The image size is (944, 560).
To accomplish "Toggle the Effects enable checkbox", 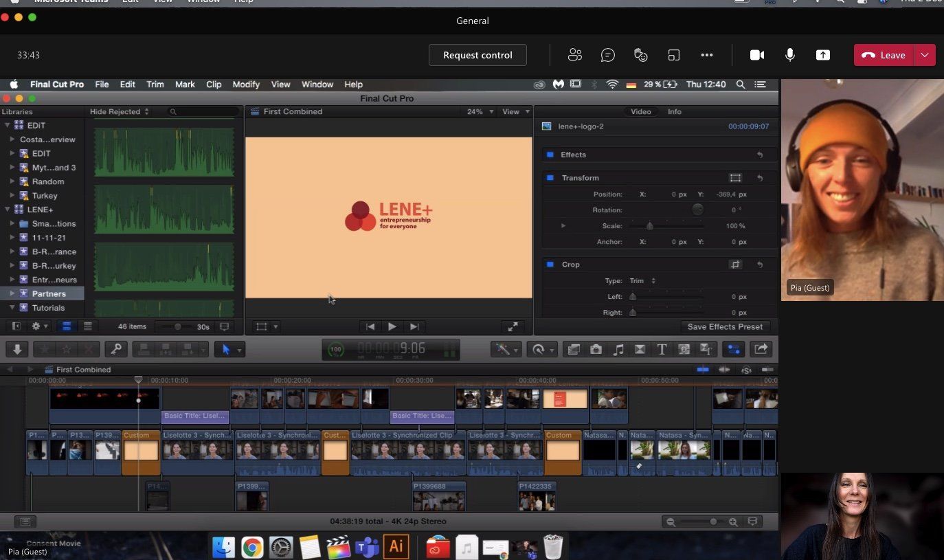I will click(550, 155).
